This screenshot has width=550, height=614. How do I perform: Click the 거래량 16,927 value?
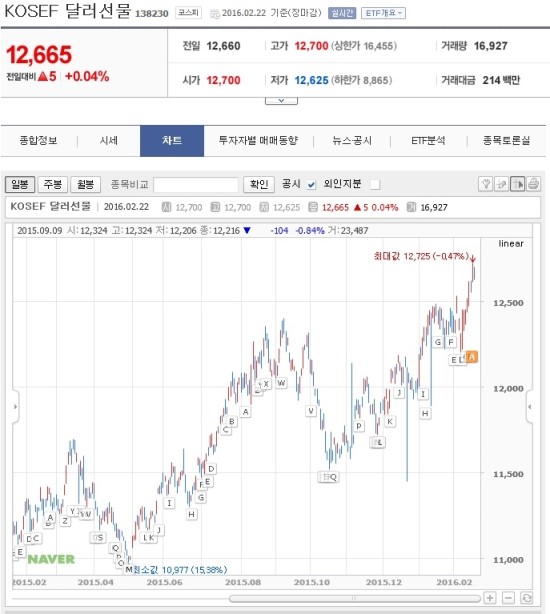tap(490, 46)
